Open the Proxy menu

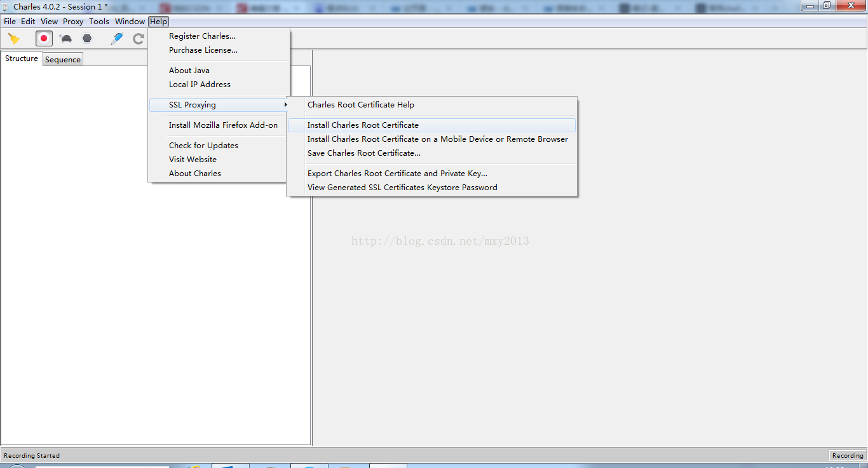[73, 22]
